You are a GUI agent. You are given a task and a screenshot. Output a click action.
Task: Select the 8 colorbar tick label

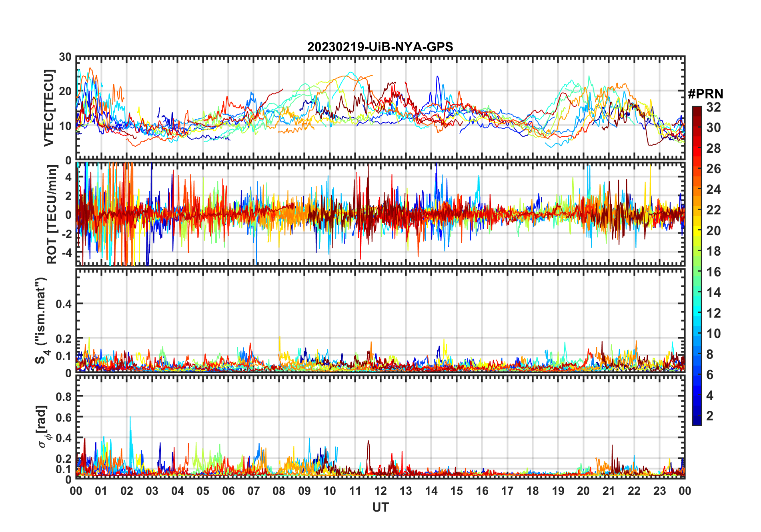tap(710, 354)
